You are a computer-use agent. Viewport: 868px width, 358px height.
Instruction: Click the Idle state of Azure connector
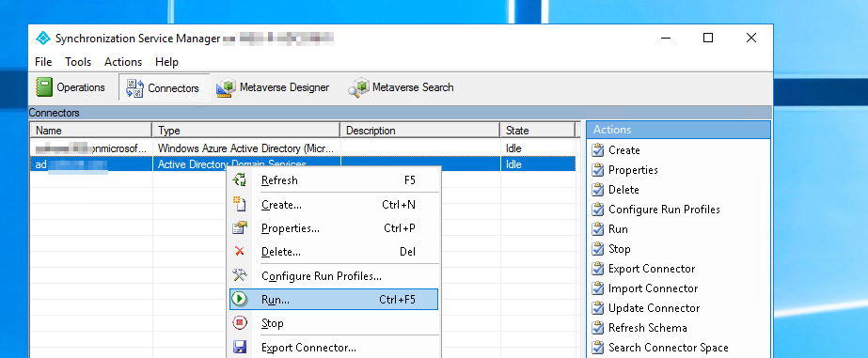coord(513,148)
